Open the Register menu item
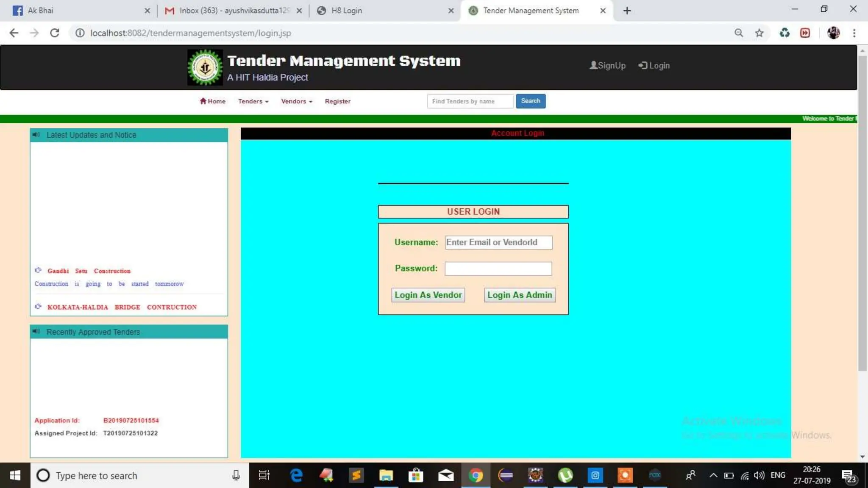 [337, 101]
